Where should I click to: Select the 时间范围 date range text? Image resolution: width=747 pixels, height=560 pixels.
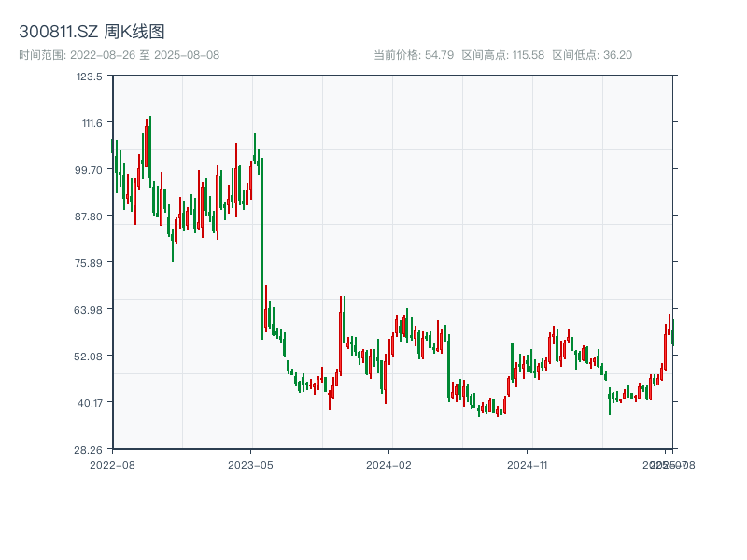pyautogui.click(x=120, y=55)
